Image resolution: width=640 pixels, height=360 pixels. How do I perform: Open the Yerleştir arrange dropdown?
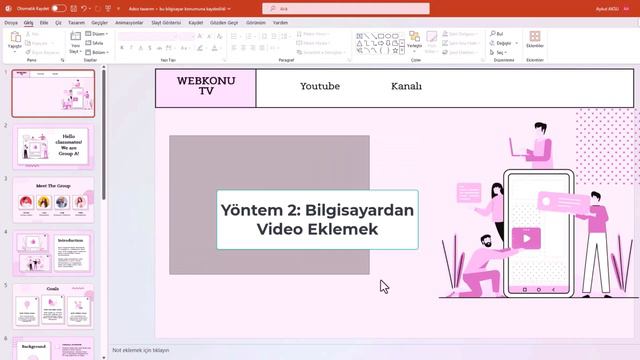(x=414, y=41)
